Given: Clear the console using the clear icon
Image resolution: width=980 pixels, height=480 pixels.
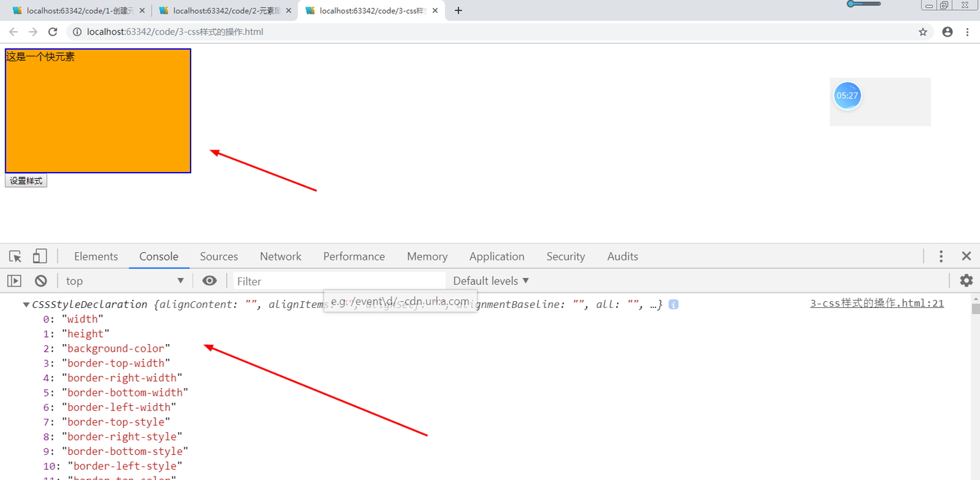Looking at the screenshot, I should coord(41,280).
